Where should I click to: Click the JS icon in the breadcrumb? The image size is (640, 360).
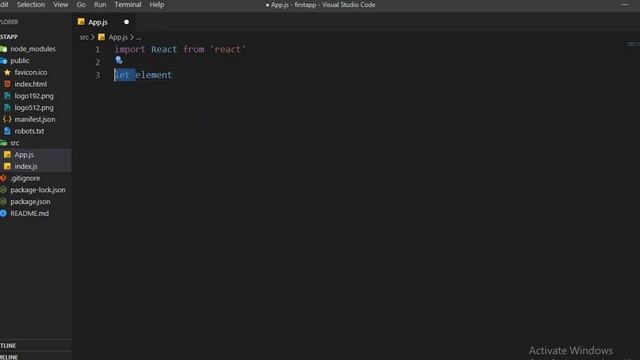tap(101, 37)
